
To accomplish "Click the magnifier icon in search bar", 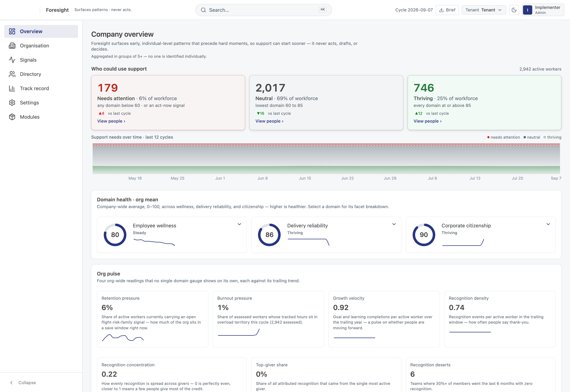I will [203, 10].
